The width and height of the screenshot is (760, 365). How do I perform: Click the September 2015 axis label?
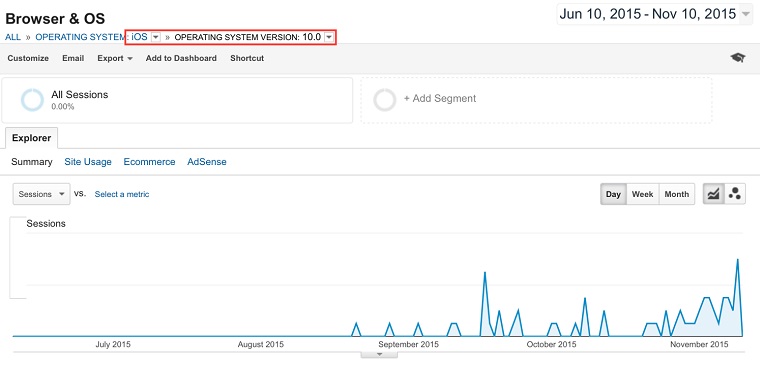click(409, 345)
